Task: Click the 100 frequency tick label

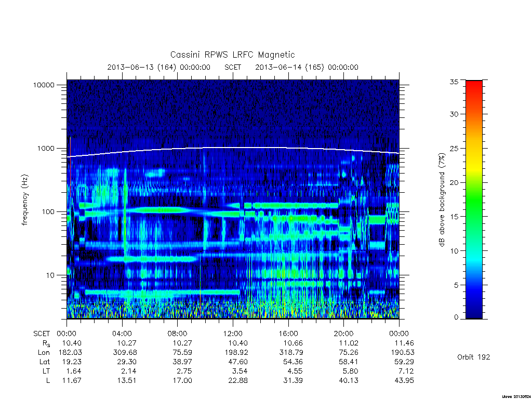Action: [x=48, y=212]
